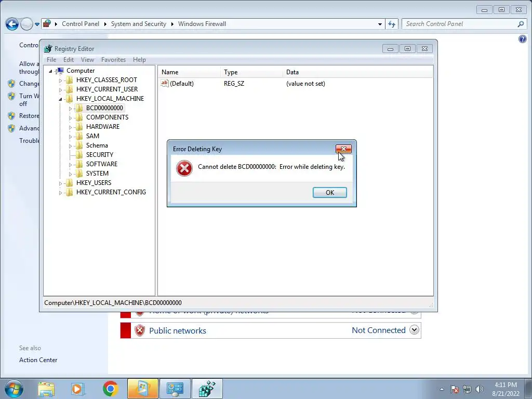Click Control Panel in the breadcrumb
The width and height of the screenshot is (532, 399).
[x=81, y=24]
